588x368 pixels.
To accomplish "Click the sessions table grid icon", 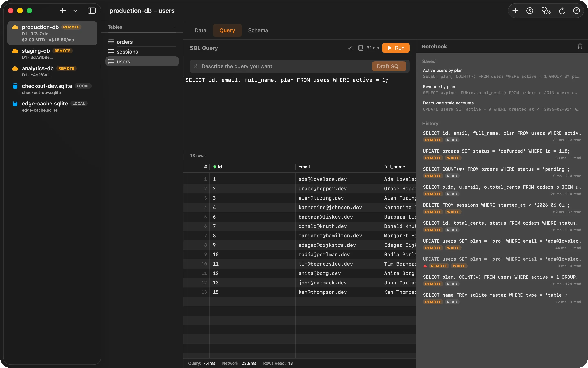I will [111, 52].
